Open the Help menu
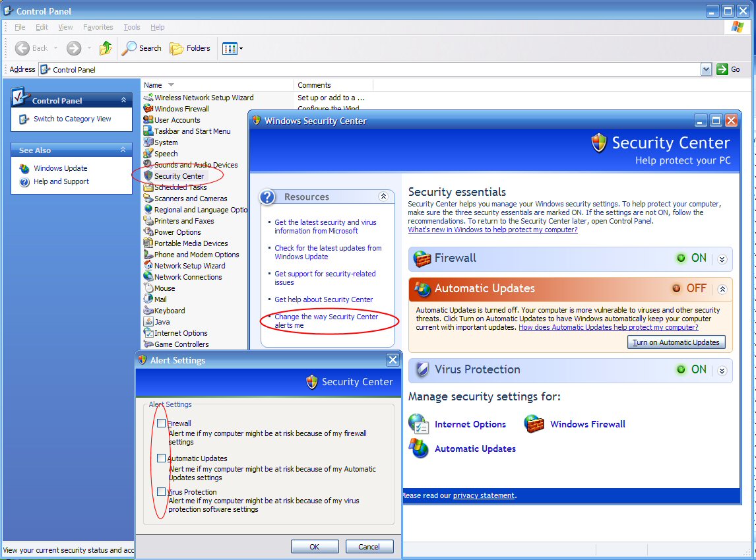Screen dimensions: 756x560 (x=157, y=27)
